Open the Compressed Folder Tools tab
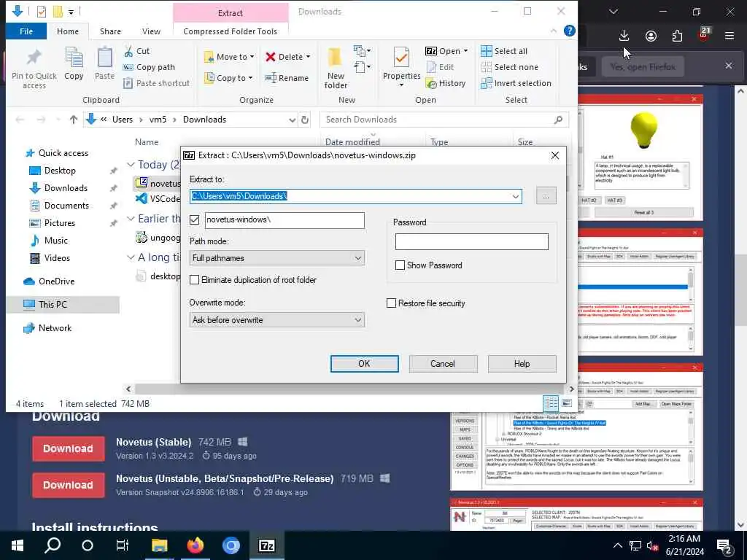This screenshot has height=560, width=747. pos(230,31)
